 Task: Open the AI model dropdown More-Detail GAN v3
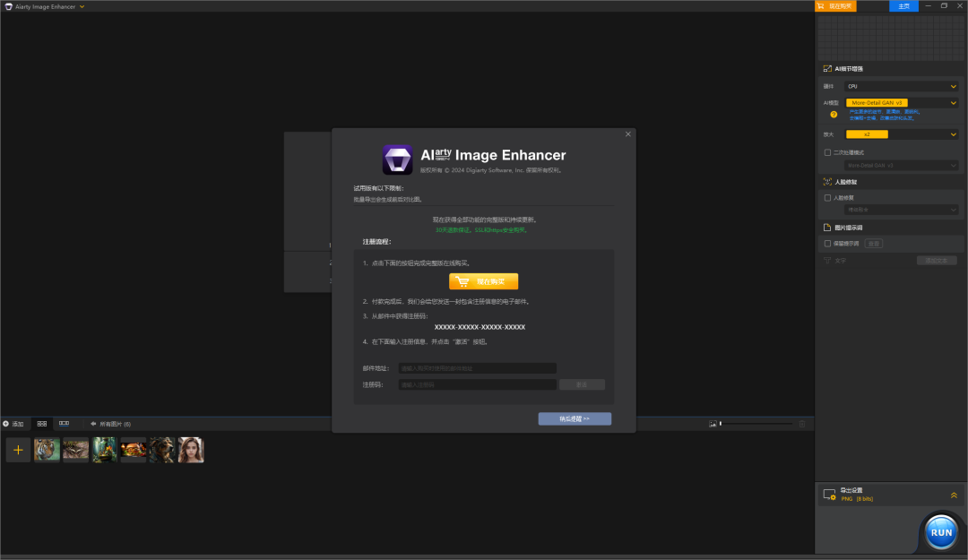coord(902,102)
